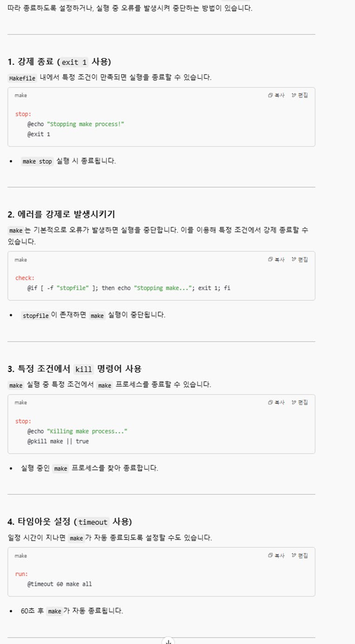Click the "3. 특정 조건에서 kill" heading
The height and width of the screenshot is (644, 355).
click(x=74, y=369)
